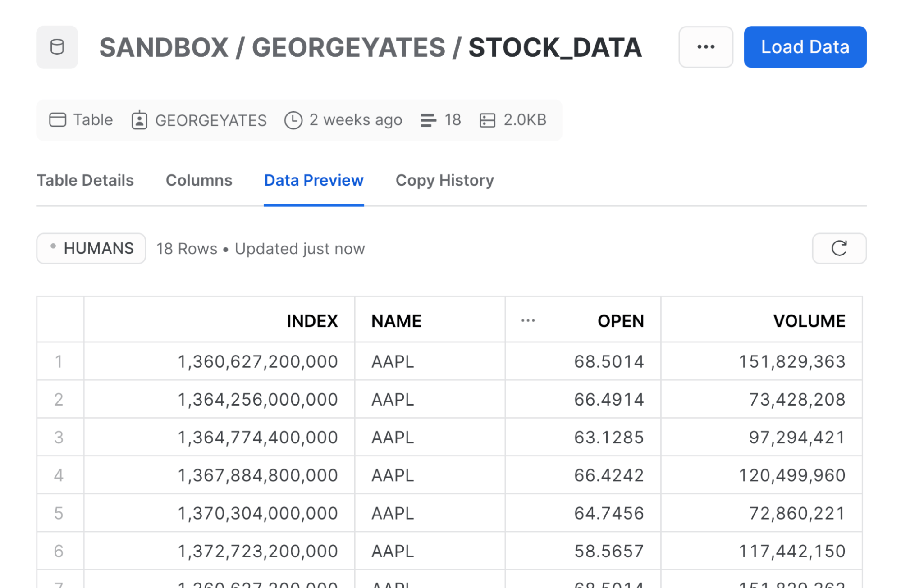Click the OPEN value 66.4242 cell

coord(608,475)
